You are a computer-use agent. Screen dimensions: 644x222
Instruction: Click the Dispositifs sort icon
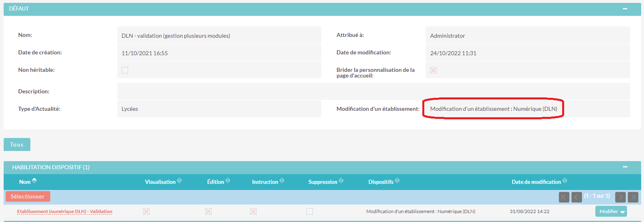[397, 181]
